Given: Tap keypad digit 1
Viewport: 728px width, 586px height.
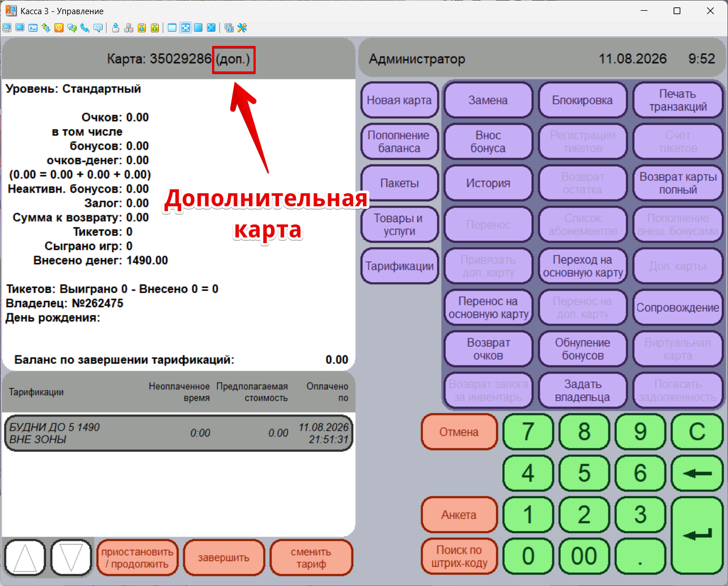Looking at the screenshot, I should point(528,515).
